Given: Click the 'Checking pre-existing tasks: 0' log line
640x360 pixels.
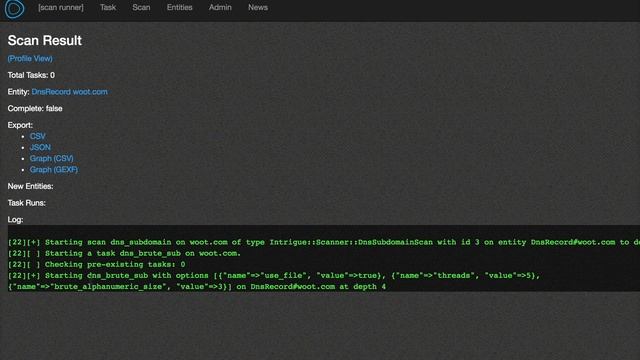Looking at the screenshot, I should click(97, 264).
